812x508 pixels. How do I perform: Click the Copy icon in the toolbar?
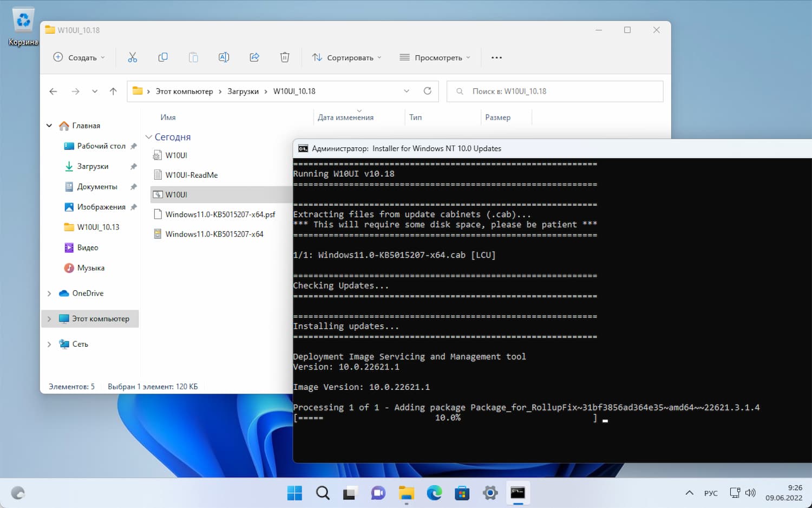[163, 57]
